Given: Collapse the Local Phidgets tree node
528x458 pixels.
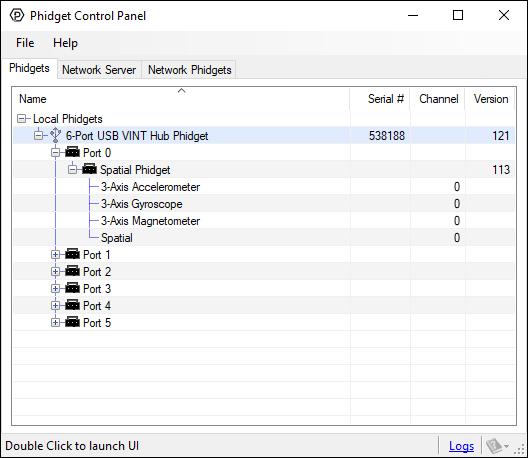Looking at the screenshot, I should click(22, 119).
